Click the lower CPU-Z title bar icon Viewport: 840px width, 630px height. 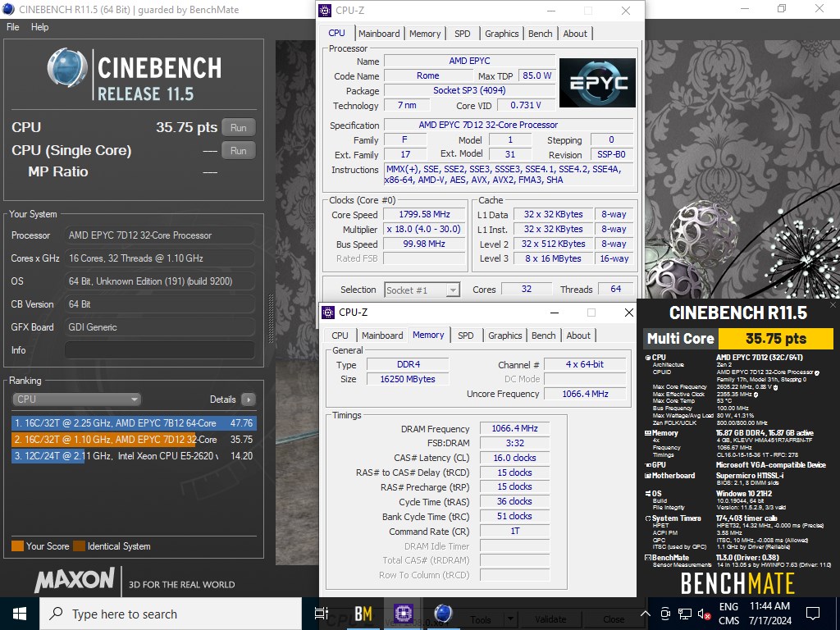[328, 313]
